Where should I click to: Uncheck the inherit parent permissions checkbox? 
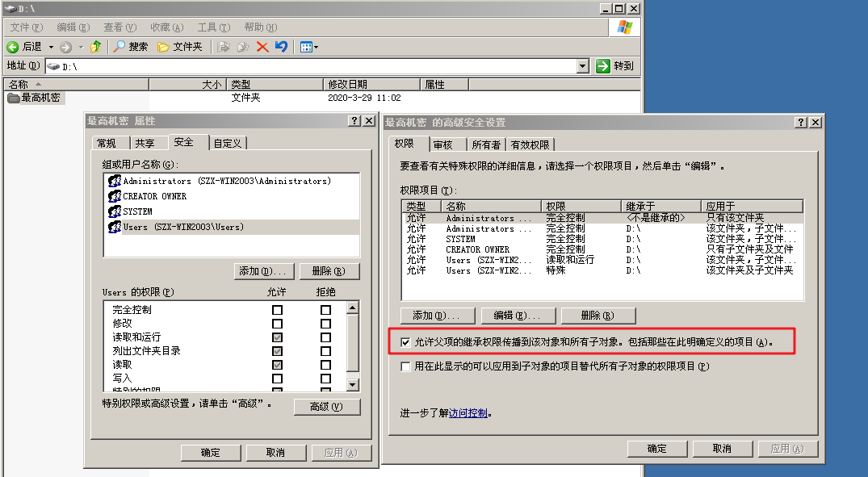(x=406, y=342)
